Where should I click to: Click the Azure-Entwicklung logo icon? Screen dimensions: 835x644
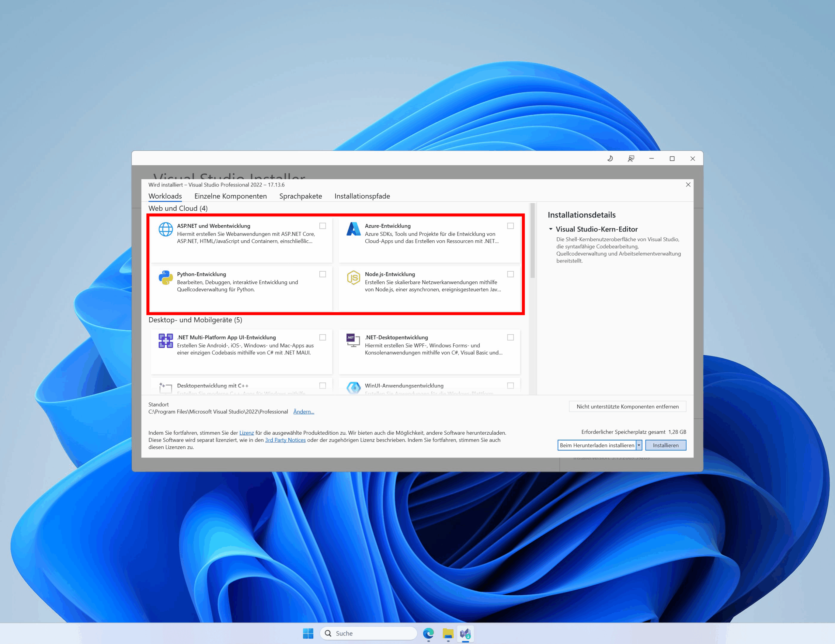click(x=353, y=229)
